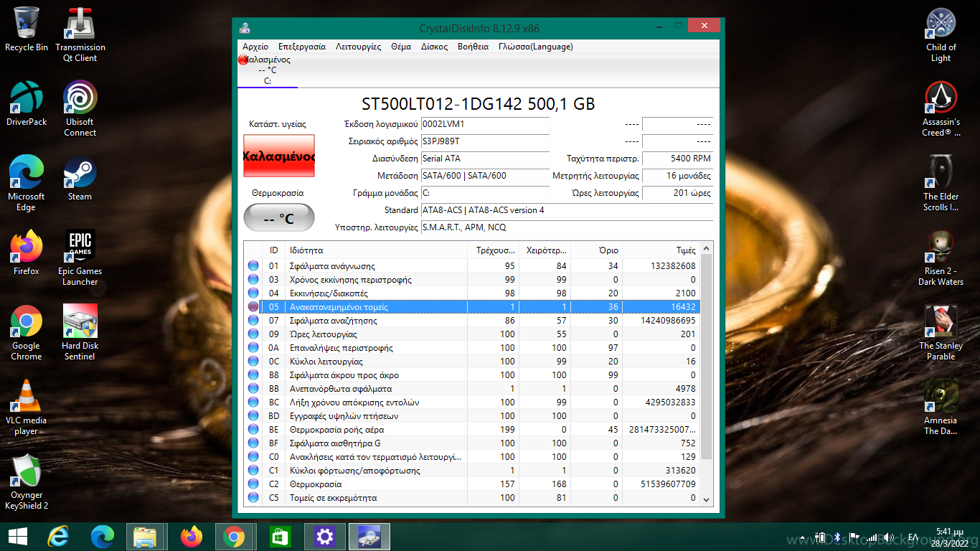Screen dimensions: 980x551
Task: Click CrystalDiskInfo icon in taskbar
Action: pos(369,536)
